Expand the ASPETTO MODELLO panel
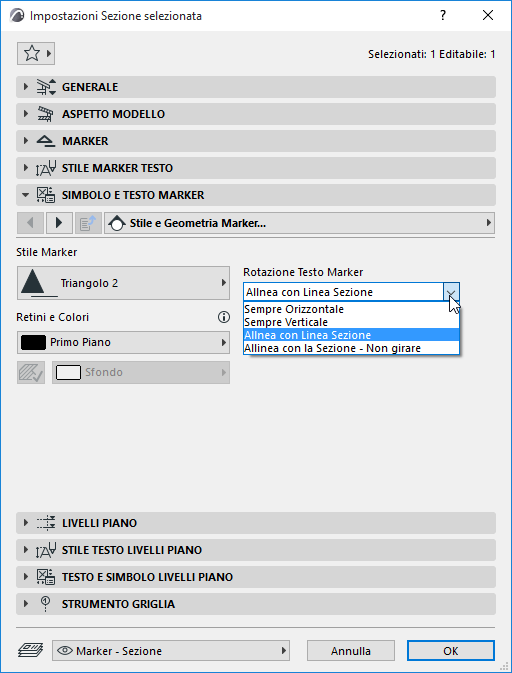Image resolution: width=512 pixels, height=673 pixels. 256,114
